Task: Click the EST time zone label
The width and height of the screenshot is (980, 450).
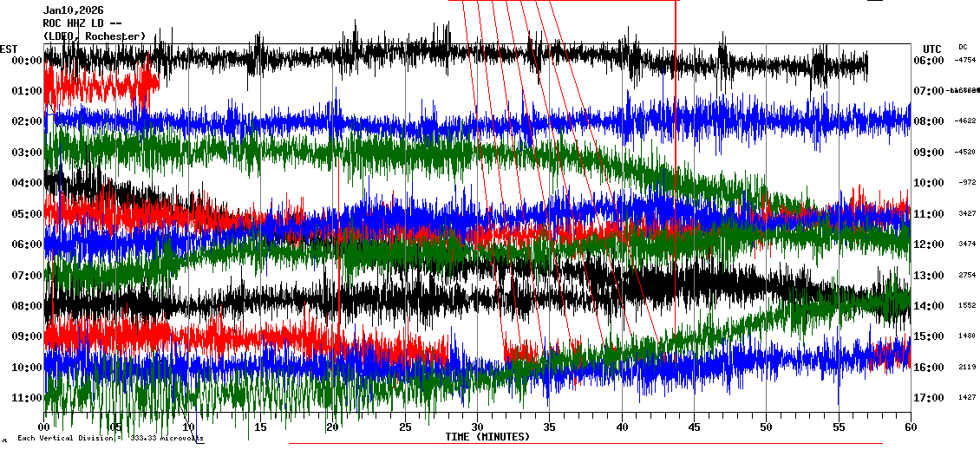Action: (9, 48)
